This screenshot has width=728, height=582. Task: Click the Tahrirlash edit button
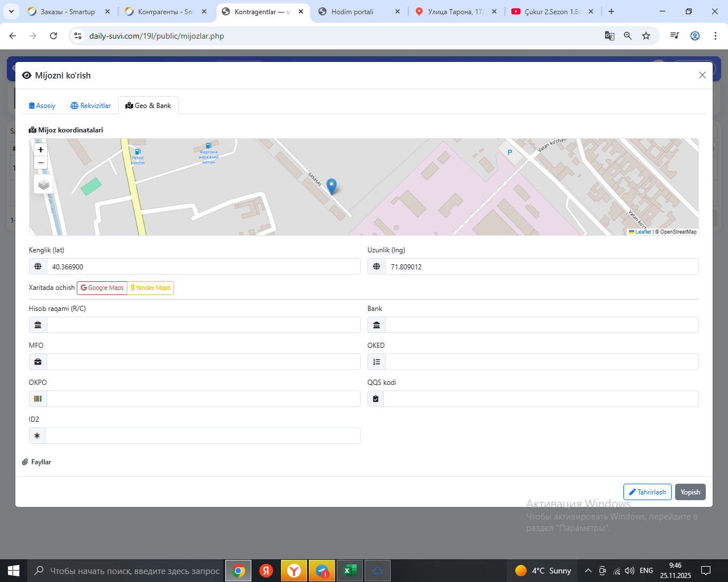tap(647, 492)
